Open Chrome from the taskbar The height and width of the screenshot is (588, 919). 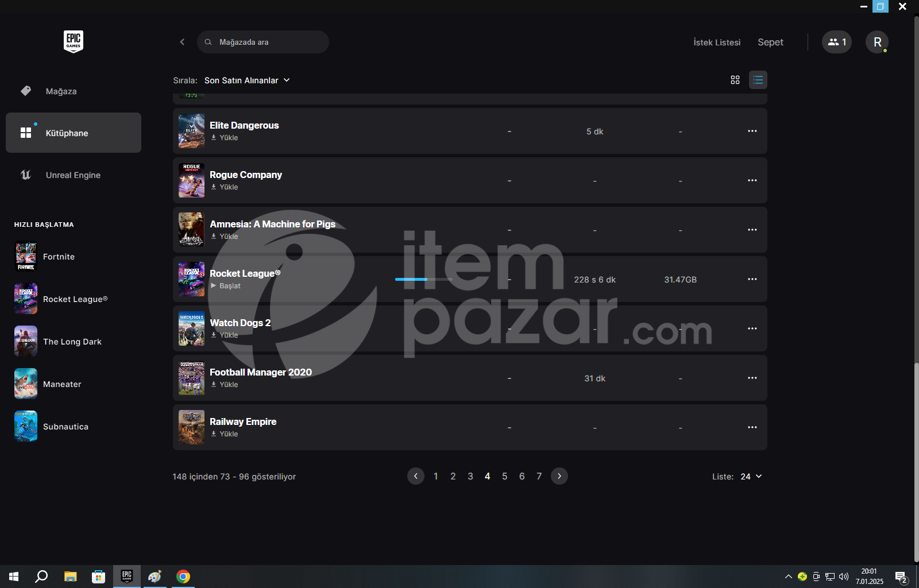[x=183, y=577]
